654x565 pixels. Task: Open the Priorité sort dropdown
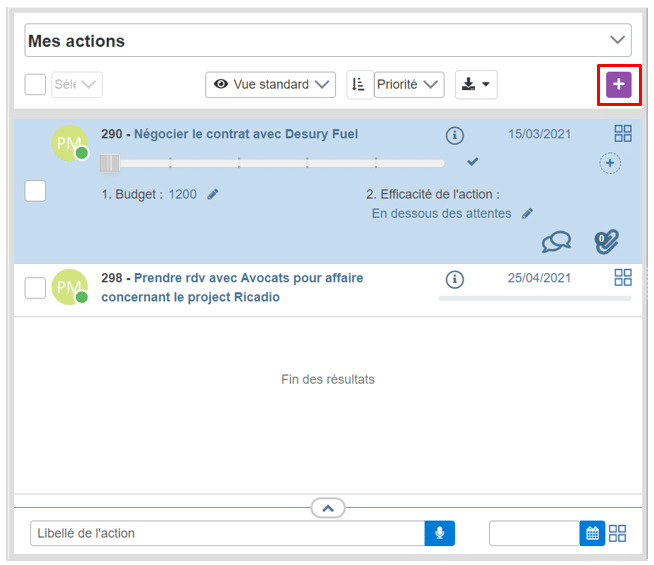coord(409,85)
